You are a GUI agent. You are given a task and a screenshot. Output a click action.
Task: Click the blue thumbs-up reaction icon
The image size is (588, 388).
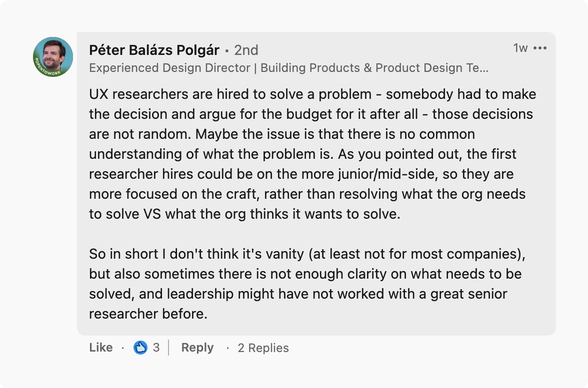click(140, 348)
